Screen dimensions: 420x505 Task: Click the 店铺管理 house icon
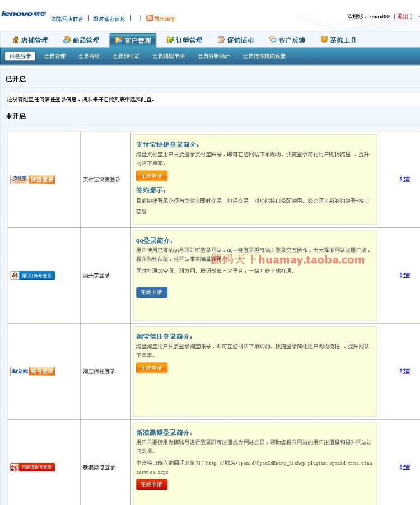(16, 40)
